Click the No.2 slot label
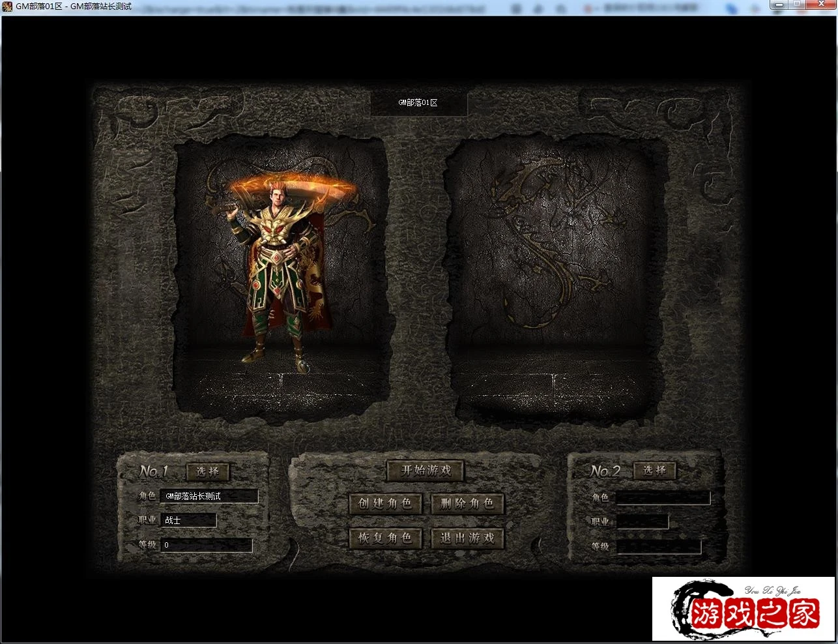This screenshot has height=644, width=838. [605, 471]
